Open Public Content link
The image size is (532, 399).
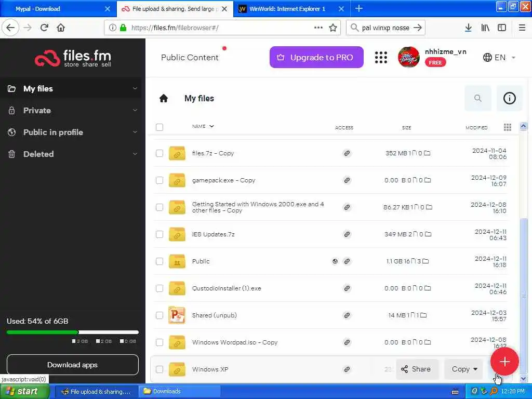pos(190,57)
